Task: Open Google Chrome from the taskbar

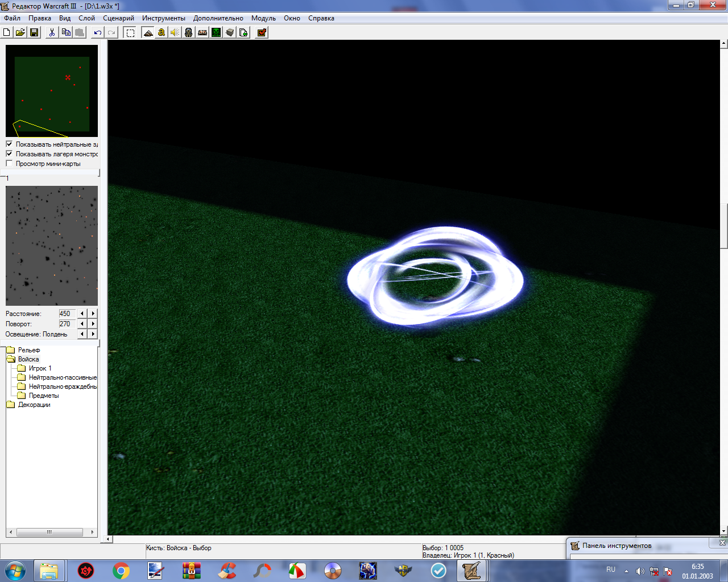Action: [x=121, y=571]
